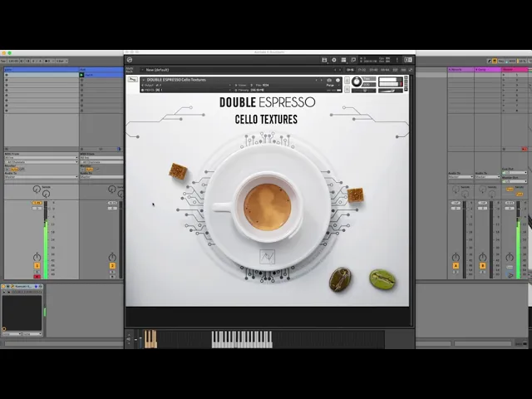Click the Kontakt Mute button of instrument

click(x=347, y=89)
